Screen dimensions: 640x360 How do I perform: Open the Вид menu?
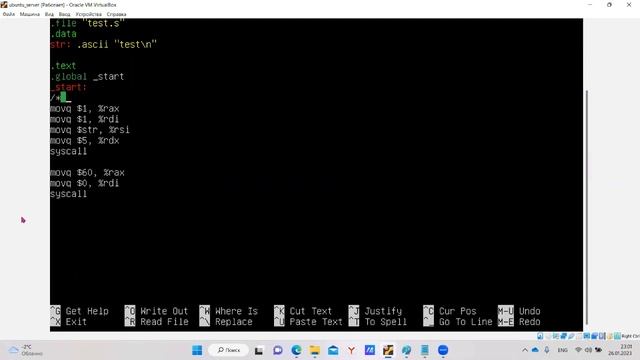pyautogui.click(x=49, y=14)
